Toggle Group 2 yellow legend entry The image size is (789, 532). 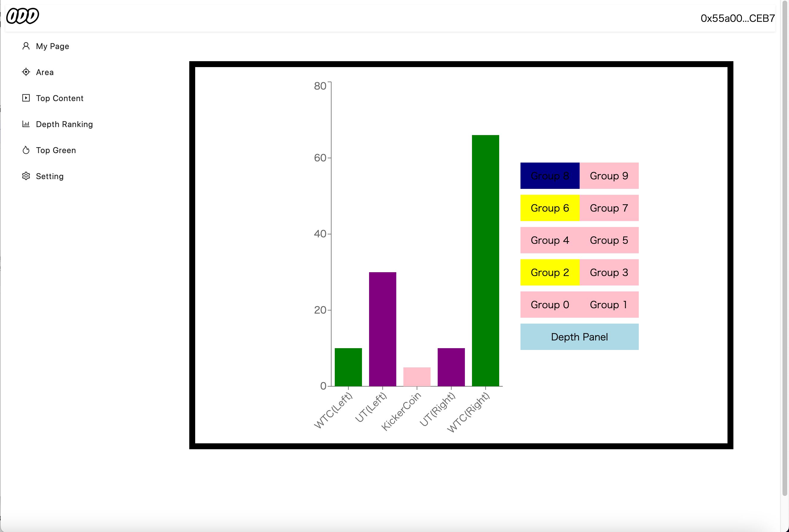549,273
